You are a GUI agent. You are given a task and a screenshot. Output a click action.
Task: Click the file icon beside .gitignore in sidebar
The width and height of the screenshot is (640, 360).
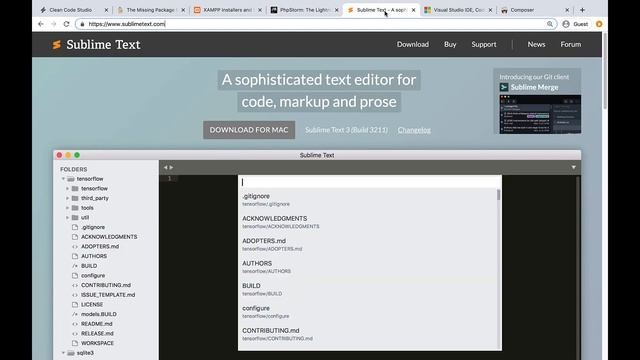coord(75,227)
